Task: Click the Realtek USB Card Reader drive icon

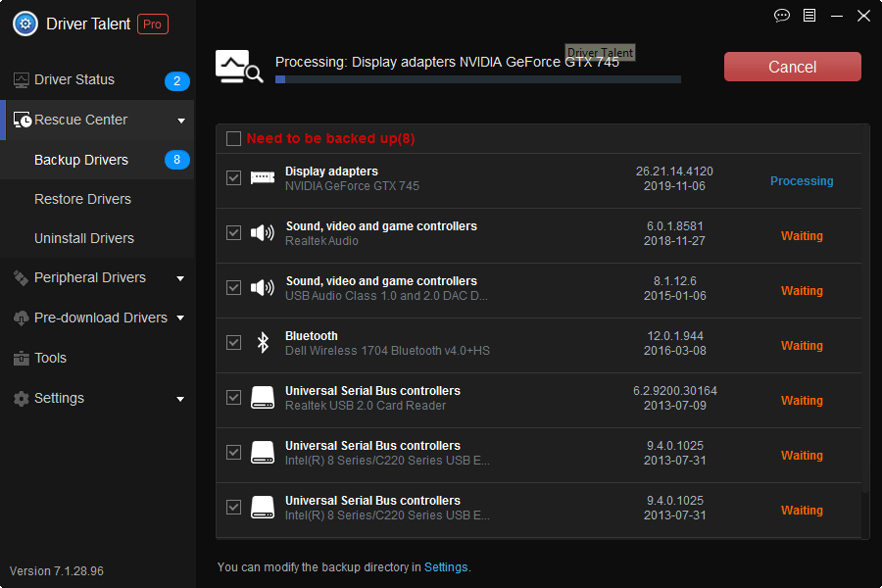Action: click(x=262, y=397)
